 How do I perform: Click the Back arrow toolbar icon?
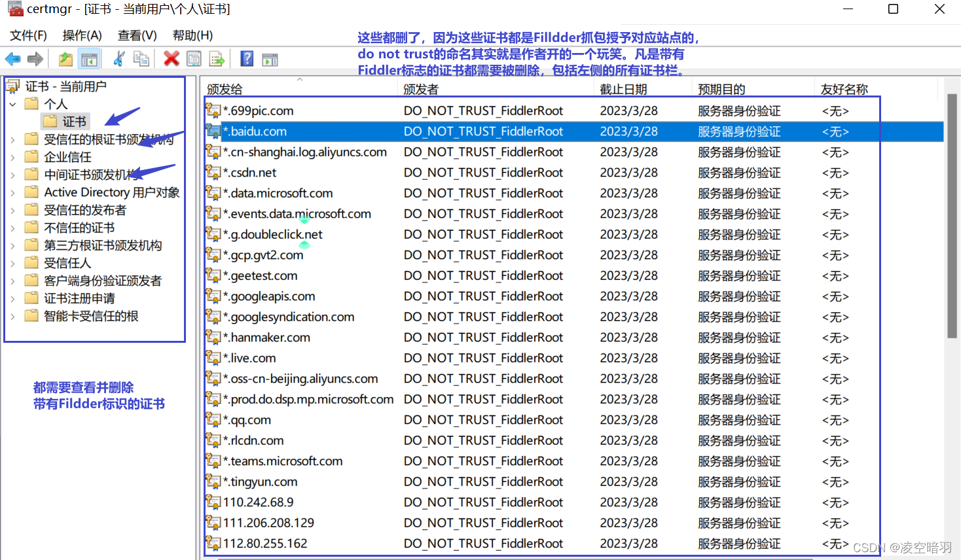12,59
